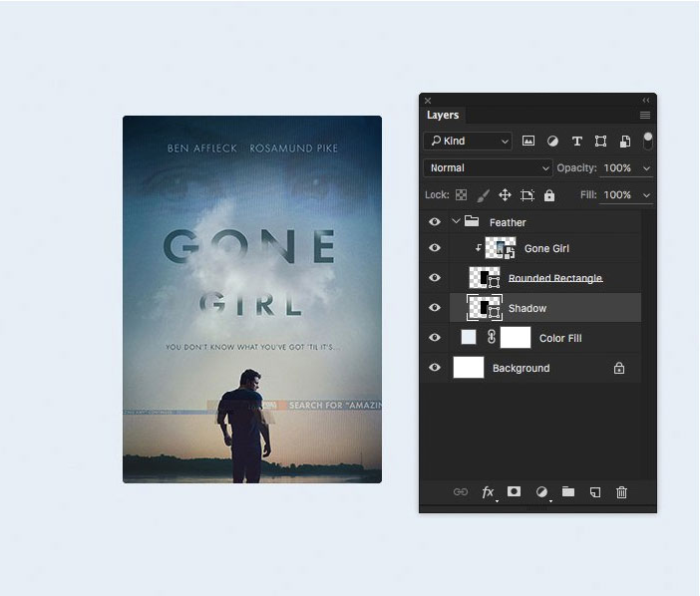
Task: Click the Opacity 100% value field
Action: pyautogui.click(x=617, y=168)
